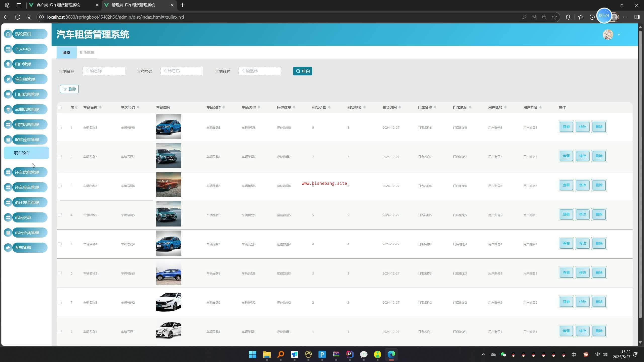The height and width of the screenshot is (362, 644).
Task: Click the 论坛分类管理 sidebar icon
Action: pos(8,233)
